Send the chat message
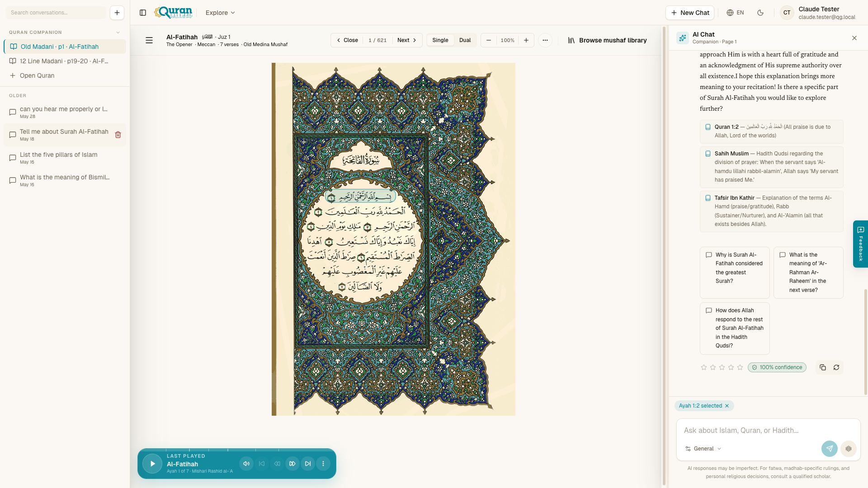The width and height of the screenshot is (868, 488). (x=830, y=449)
